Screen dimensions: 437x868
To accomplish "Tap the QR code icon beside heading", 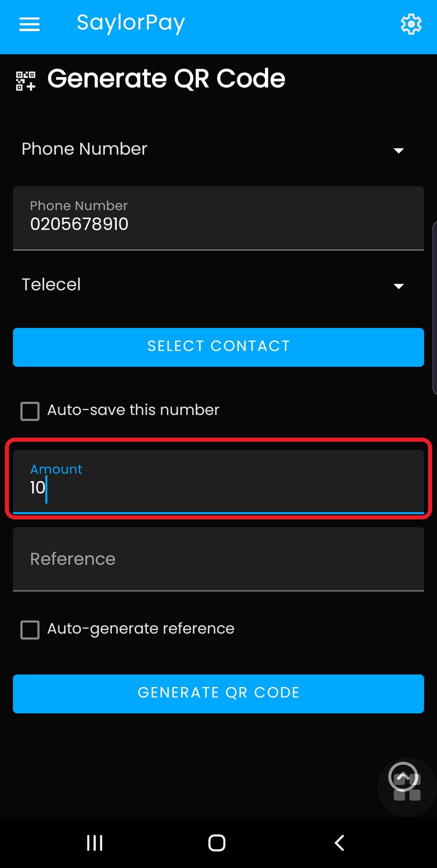I will [x=25, y=81].
